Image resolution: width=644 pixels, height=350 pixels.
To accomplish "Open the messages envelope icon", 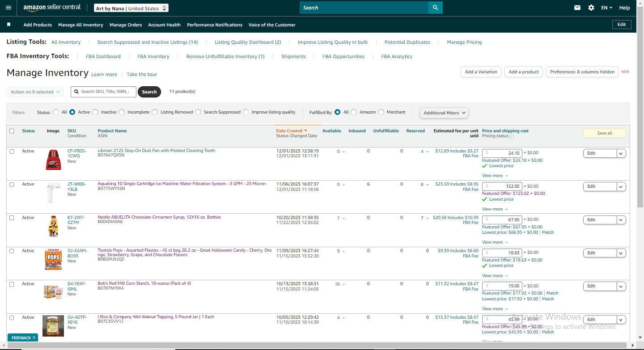I will click(577, 8).
